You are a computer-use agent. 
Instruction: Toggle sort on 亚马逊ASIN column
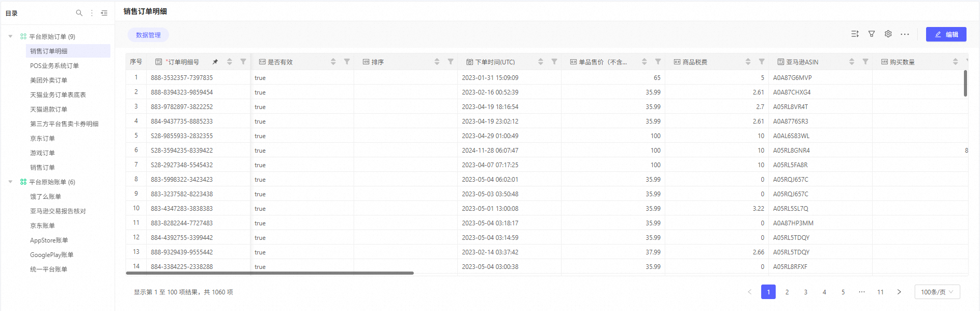click(x=851, y=62)
